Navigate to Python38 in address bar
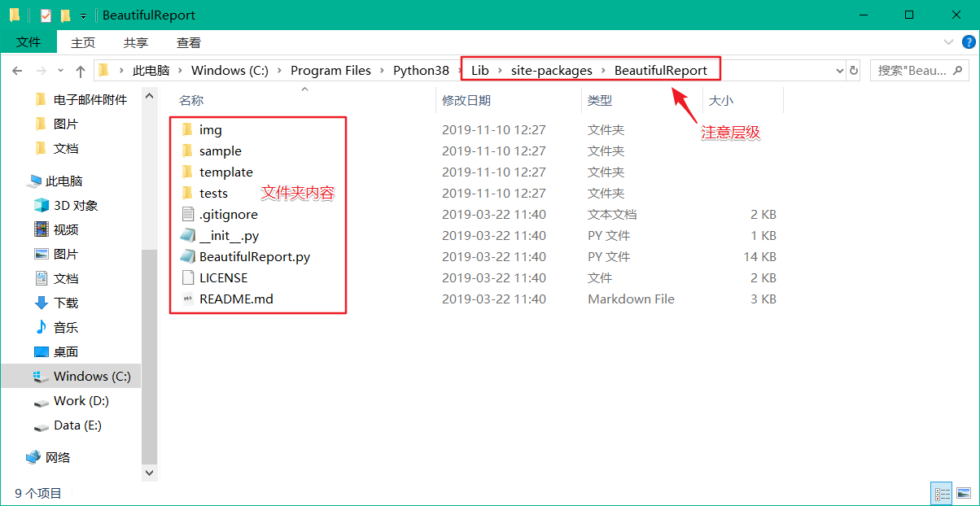The height and width of the screenshot is (506, 980). click(421, 71)
